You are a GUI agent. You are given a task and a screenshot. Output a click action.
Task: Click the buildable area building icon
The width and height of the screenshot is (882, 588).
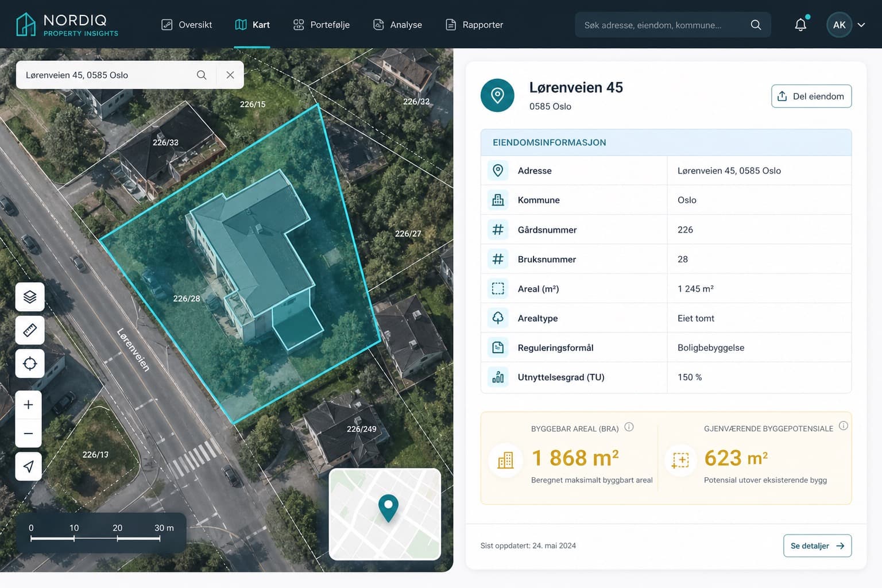tap(505, 460)
